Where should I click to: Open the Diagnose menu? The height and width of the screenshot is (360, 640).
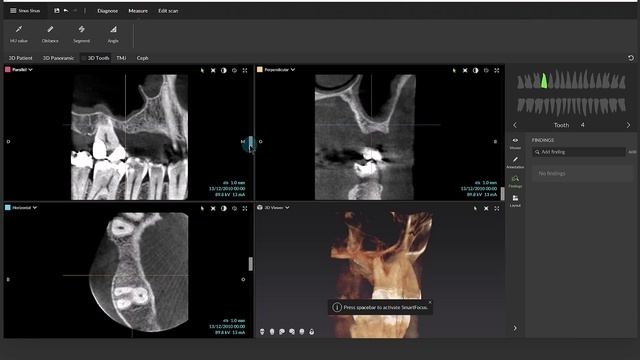click(x=107, y=11)
